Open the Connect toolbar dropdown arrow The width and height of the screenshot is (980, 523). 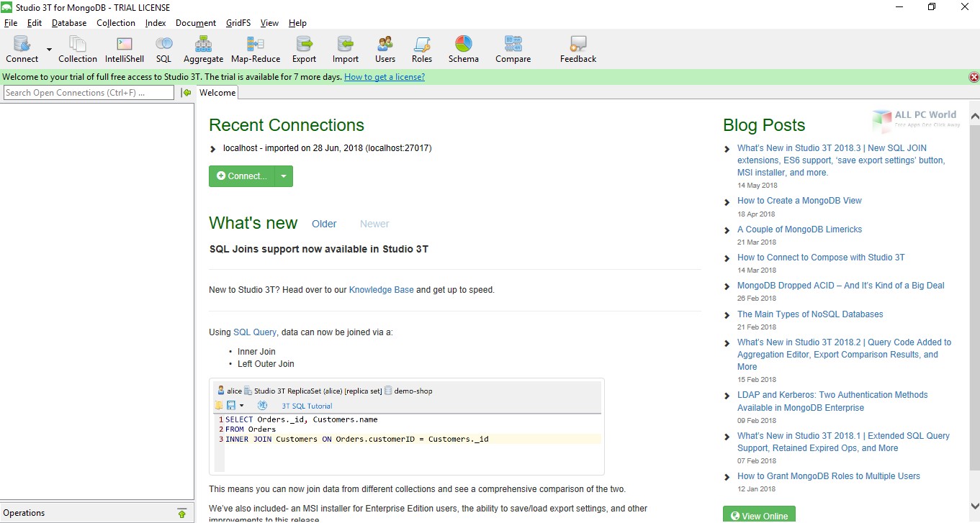coord(50,50)
